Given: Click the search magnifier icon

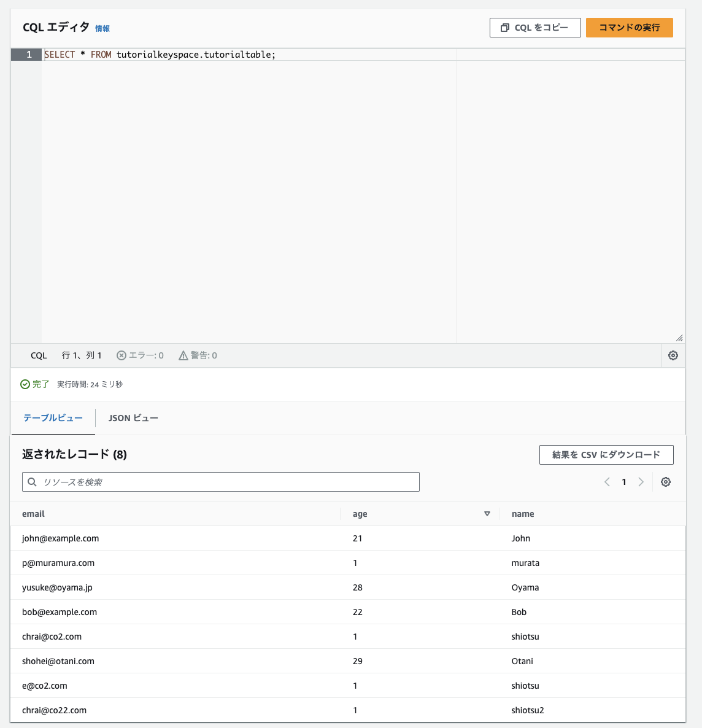Looking at the screenshot, I should tap(32, 482).
